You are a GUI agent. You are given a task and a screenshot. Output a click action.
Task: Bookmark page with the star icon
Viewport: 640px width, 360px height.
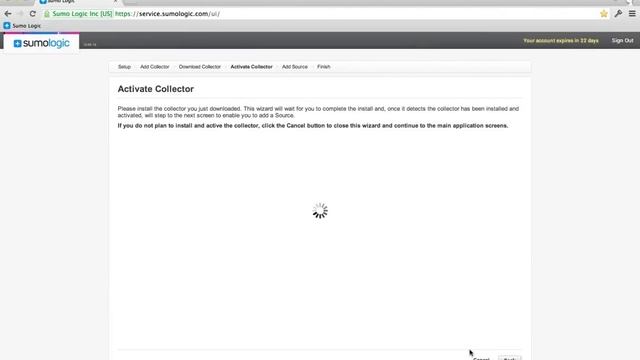tap(604, 14)
